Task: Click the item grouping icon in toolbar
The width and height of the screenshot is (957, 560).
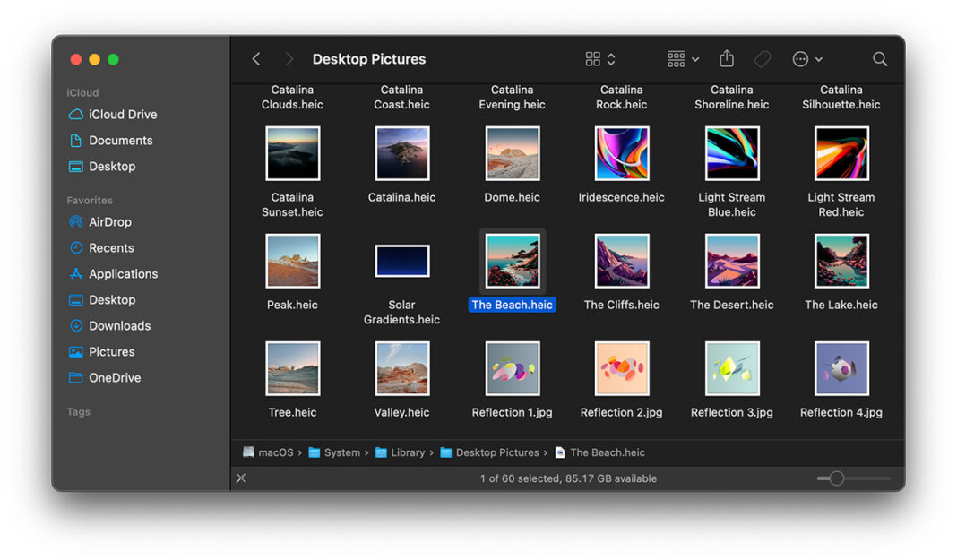Action: point(675,58)
